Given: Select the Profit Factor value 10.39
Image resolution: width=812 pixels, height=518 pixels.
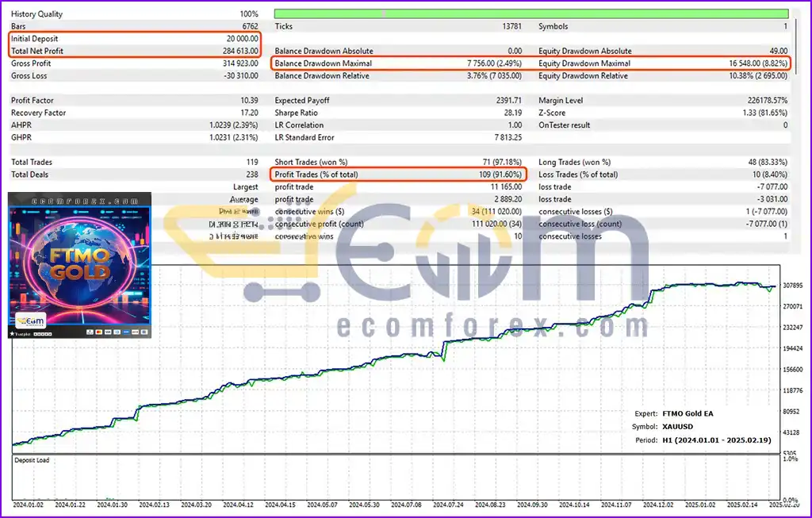Looking at the screenshot, I should [x=249, y=101].
